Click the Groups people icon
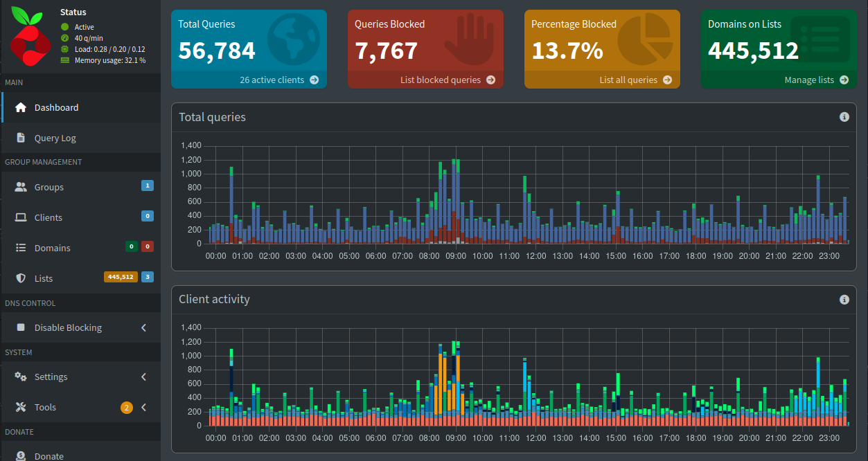Viewport: 868px width, 461px height. 21,187
